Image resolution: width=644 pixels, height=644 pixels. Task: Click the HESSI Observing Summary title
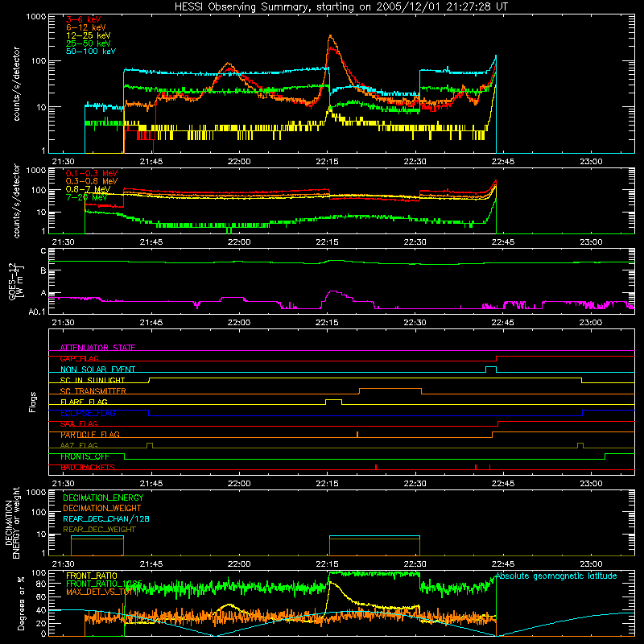click(341, 7)
